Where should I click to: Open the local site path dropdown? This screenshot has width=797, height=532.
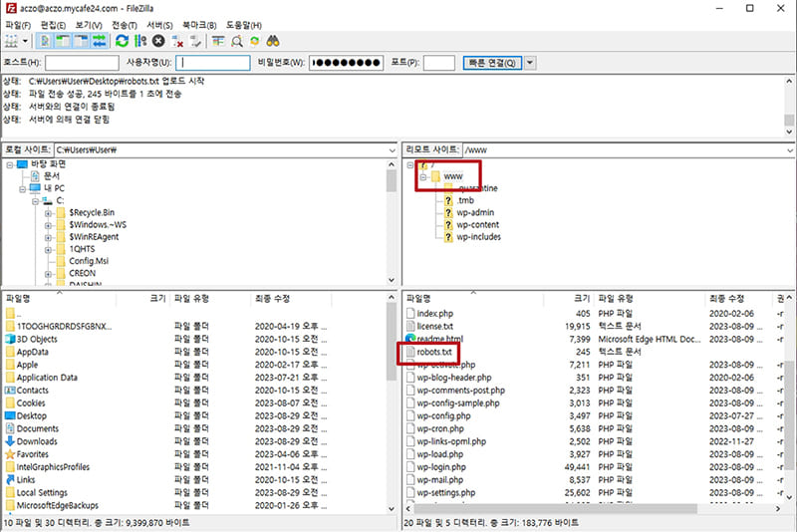[392, 149]
